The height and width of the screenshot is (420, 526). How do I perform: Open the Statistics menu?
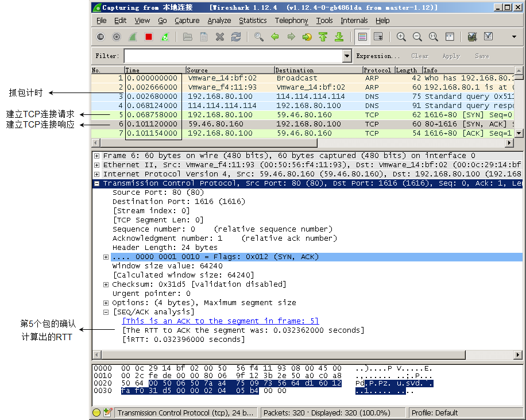(x=253, y=21)
